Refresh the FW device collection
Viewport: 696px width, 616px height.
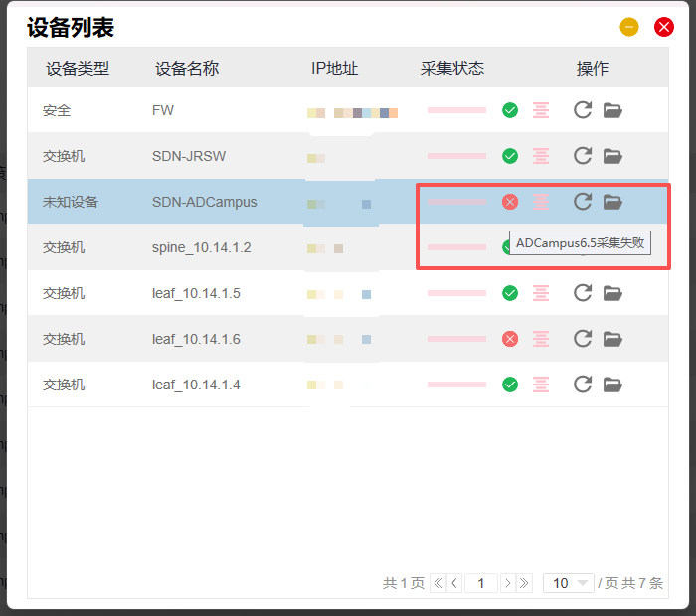coord(583,110)
